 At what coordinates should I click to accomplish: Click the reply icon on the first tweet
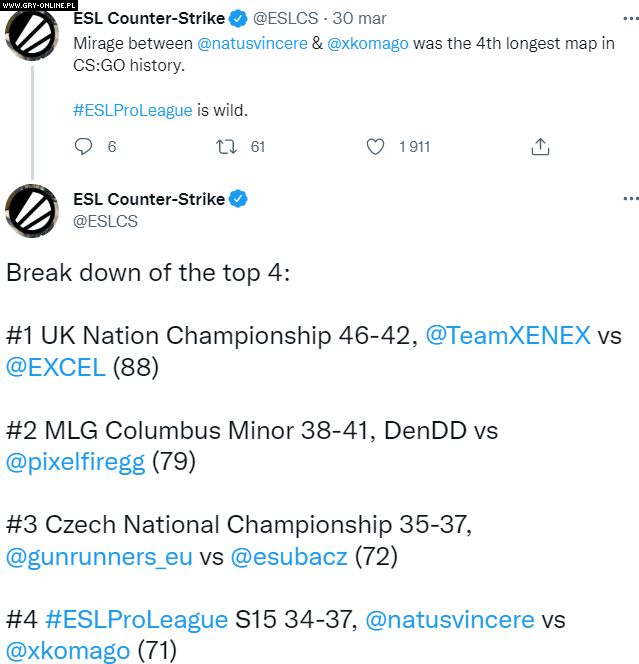(x=85, y=147)
